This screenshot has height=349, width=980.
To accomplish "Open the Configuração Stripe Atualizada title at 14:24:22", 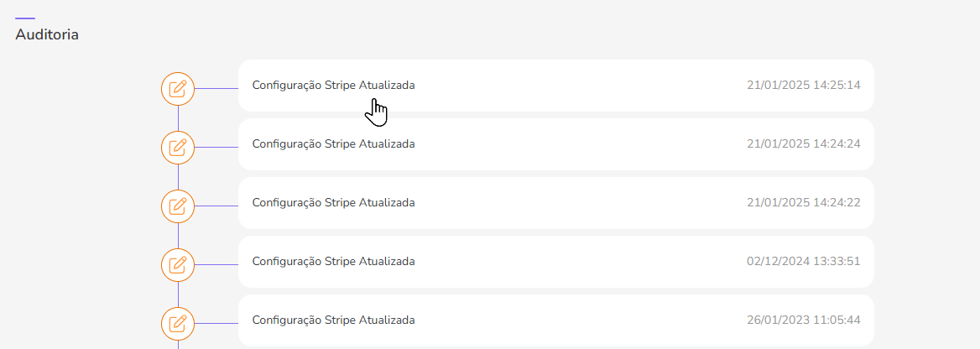I will [333, 203].
